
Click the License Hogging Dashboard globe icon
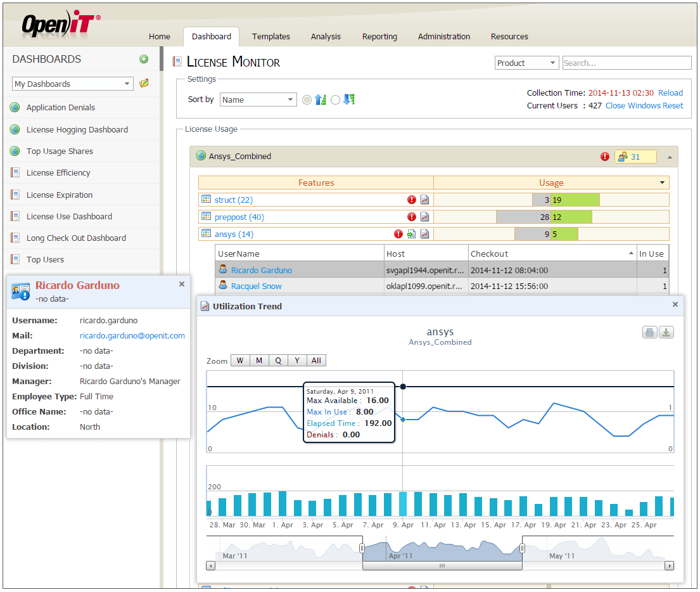(15, 129)
